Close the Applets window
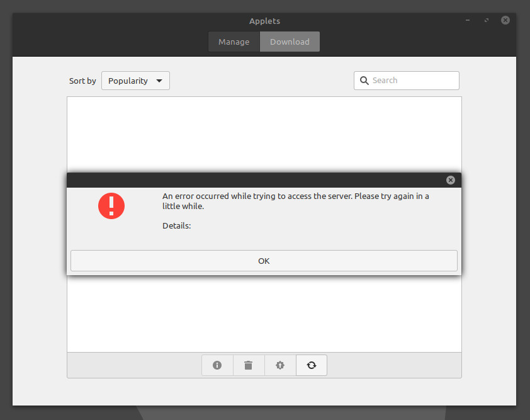Viewport: 530px width, 420px height. 505,20
